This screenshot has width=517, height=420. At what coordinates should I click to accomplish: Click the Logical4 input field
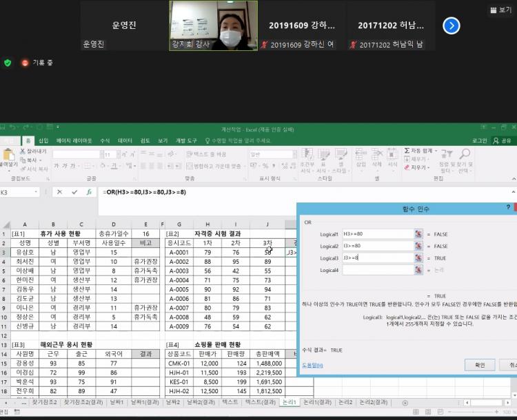point(377,270)
